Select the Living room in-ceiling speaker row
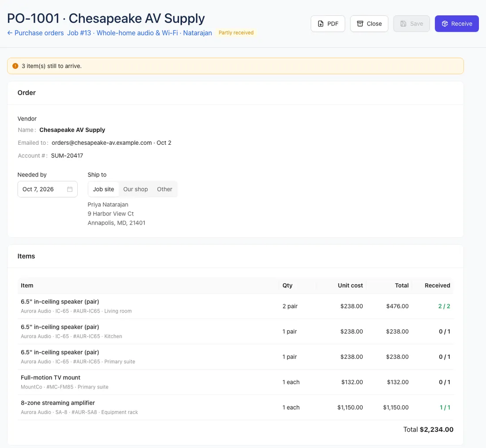The height and width of the screenshot is (448, 486). pyautogui.click(x=235, y=306)
